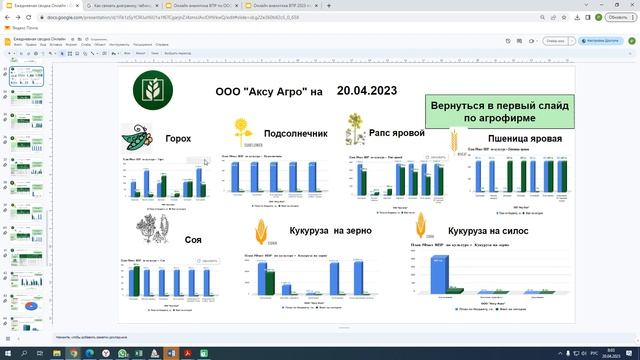The width and height of the screenshot is (640, 360).
Task: Click the browser back arrow
Action: tap(7, 18)
